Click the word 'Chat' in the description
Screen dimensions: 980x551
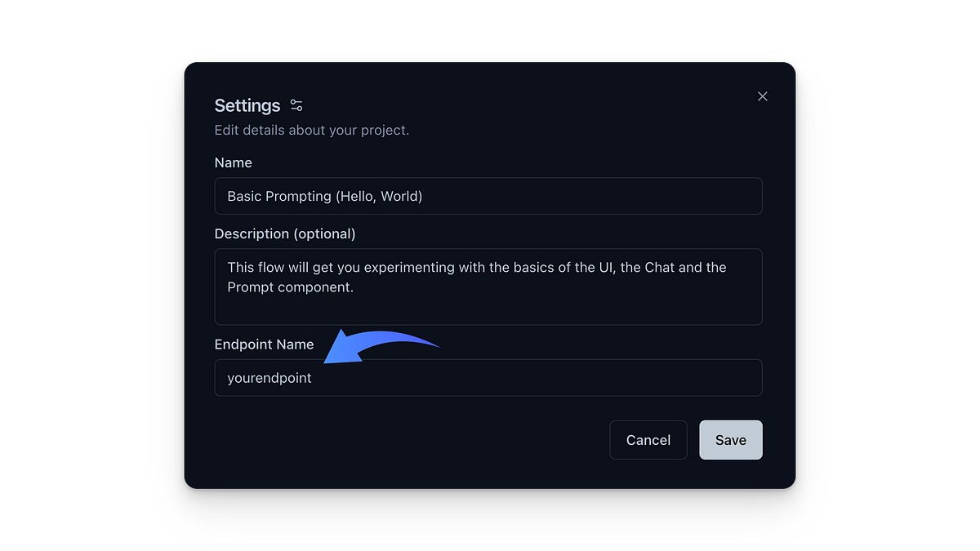pos(662,267)
